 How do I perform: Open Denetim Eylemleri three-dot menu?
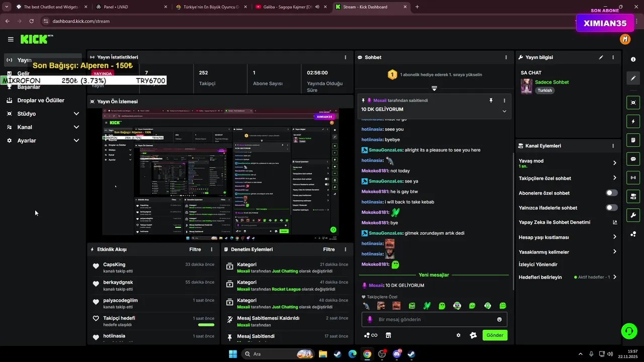click(345, 249)
